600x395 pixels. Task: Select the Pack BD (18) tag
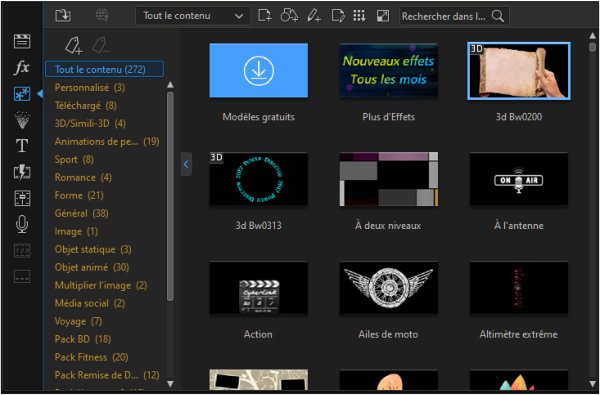click(83, 339)
